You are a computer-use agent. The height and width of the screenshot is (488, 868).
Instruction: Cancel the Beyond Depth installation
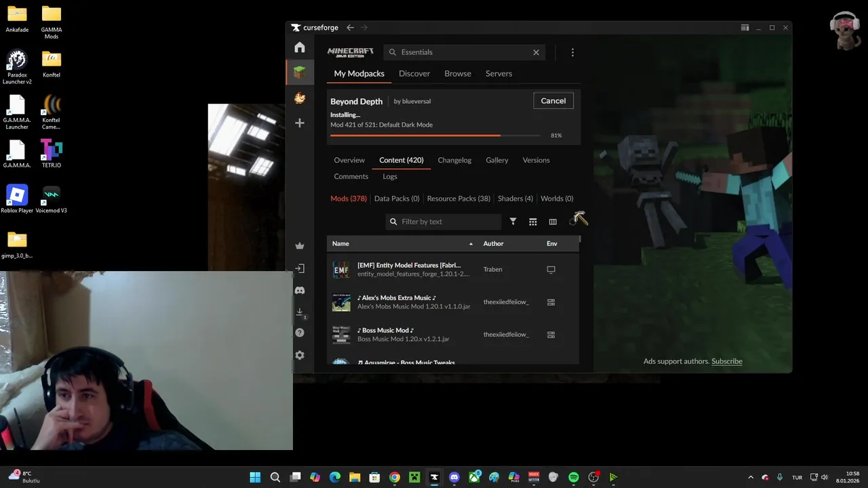click(x=553, y=101)
